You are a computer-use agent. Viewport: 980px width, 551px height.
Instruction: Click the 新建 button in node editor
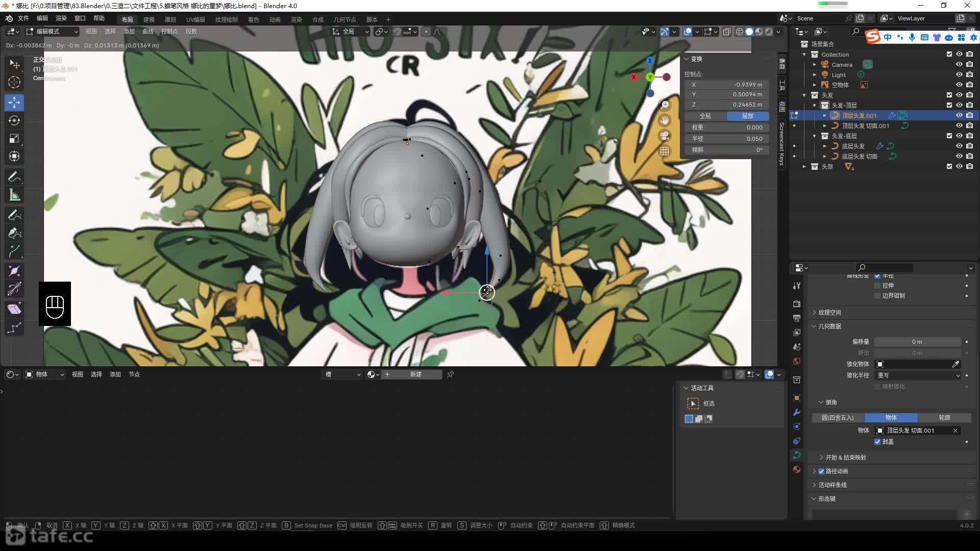[x=416, y=374]
